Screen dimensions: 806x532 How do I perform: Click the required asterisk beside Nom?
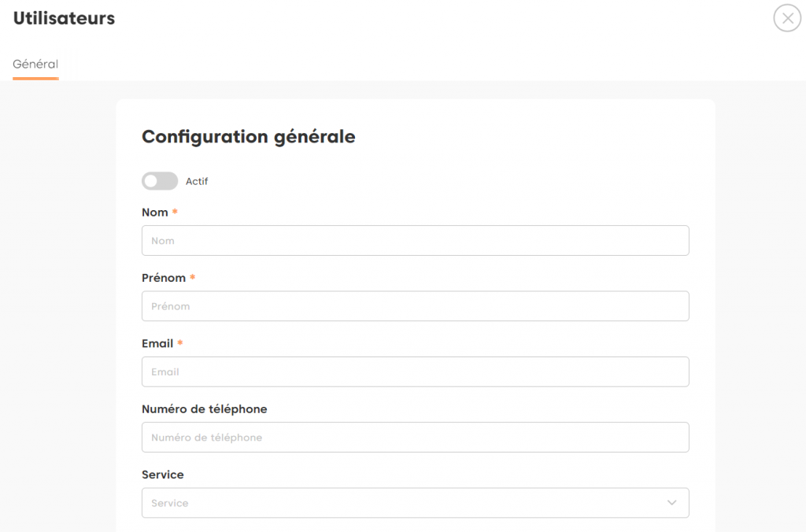175,212
